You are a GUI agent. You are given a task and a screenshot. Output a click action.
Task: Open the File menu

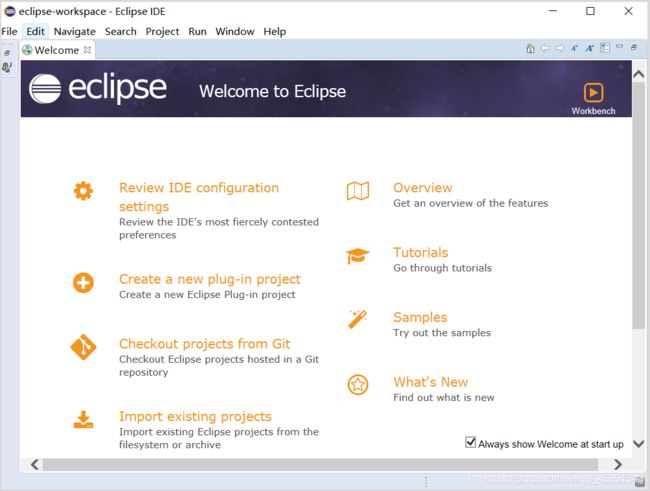click(9, 32)
